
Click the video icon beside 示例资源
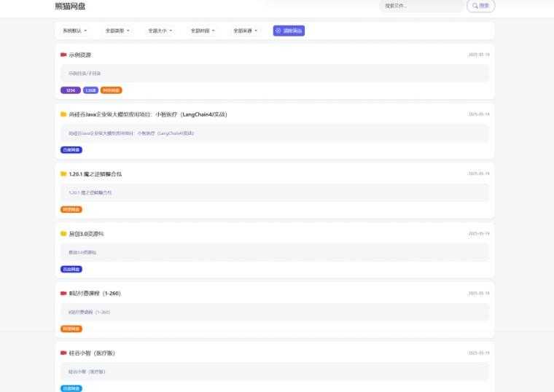[63, 55]
